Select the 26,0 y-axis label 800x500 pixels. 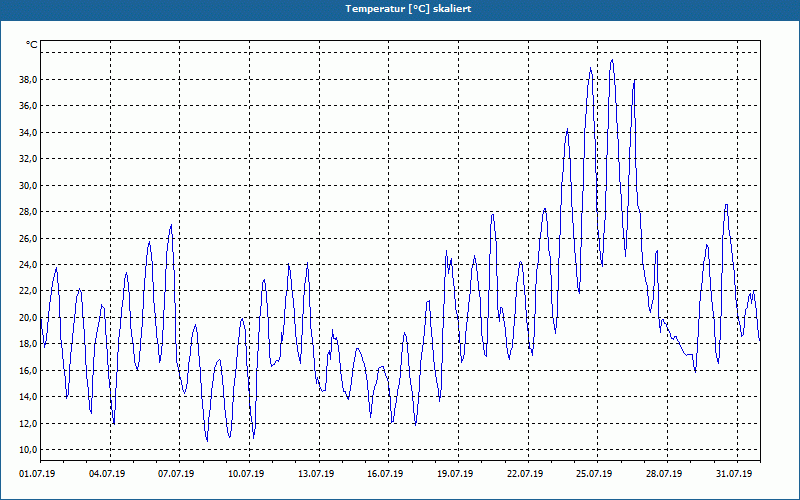pyautogui.click(x=28, y=238)
